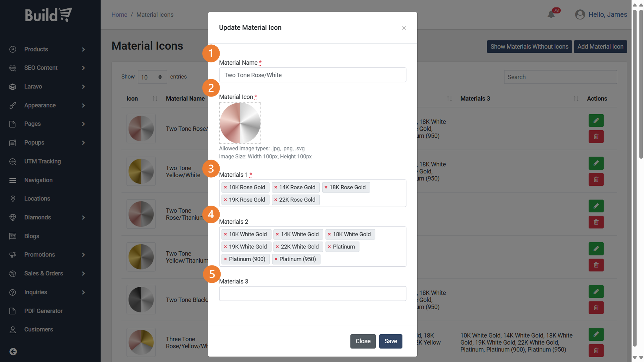Click the table Search field
The image size is (644, 362).
tap(560, 77)
